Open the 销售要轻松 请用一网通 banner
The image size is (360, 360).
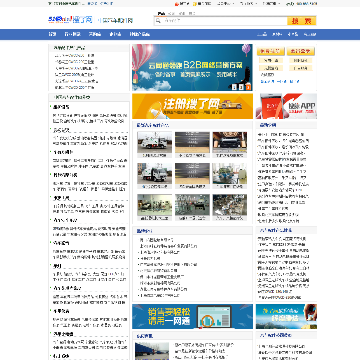[x=192, y=316]
